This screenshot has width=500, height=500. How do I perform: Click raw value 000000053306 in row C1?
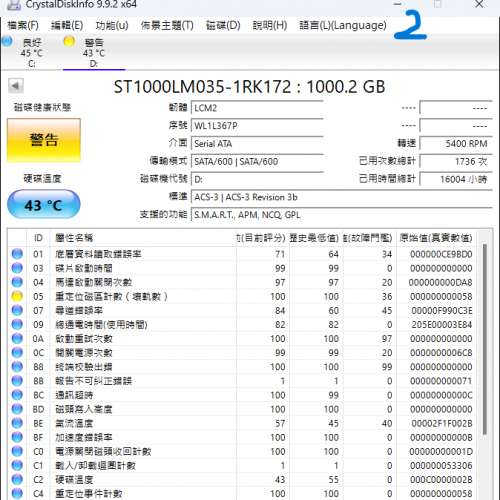[441, 465]
